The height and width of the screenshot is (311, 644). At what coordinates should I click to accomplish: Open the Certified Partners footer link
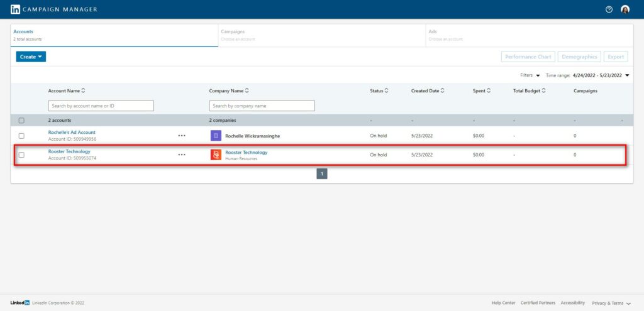click(538, 303)
